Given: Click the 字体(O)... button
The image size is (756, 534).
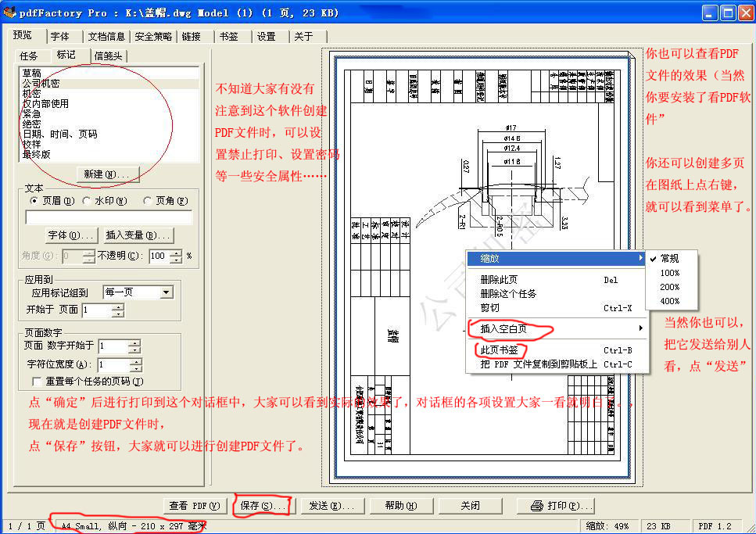Looking at the screenshot, I should coord(71,235).
